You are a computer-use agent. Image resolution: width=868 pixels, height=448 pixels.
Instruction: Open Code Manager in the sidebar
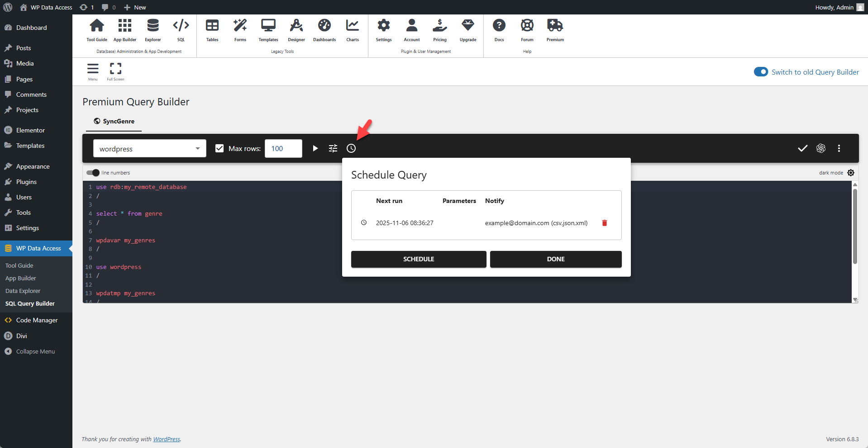click(x=36, y=320)
